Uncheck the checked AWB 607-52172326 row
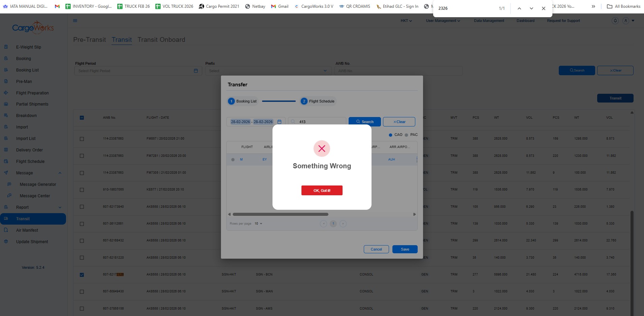 (82, 275)
